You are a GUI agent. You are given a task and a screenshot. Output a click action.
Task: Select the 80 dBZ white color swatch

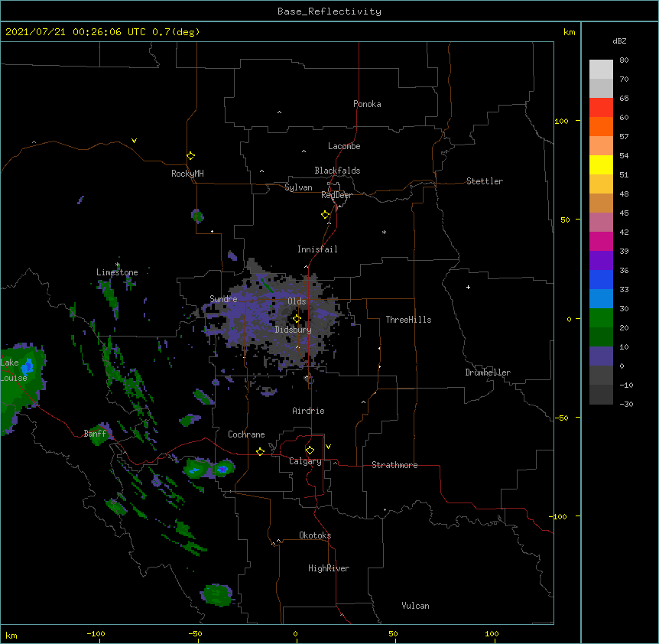point(601,70)
